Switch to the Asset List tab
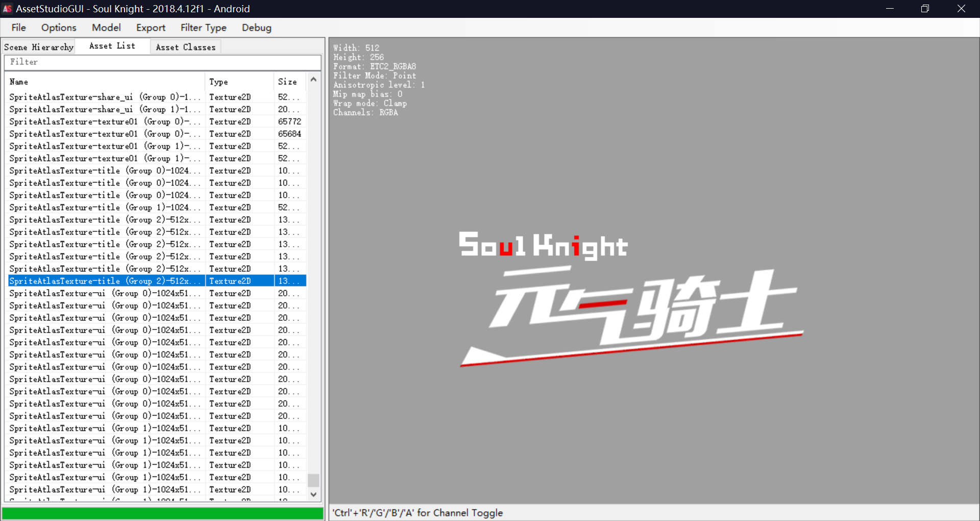Image resolution: width=980 pixels, height=521 pixels. (x=112, y=46)
